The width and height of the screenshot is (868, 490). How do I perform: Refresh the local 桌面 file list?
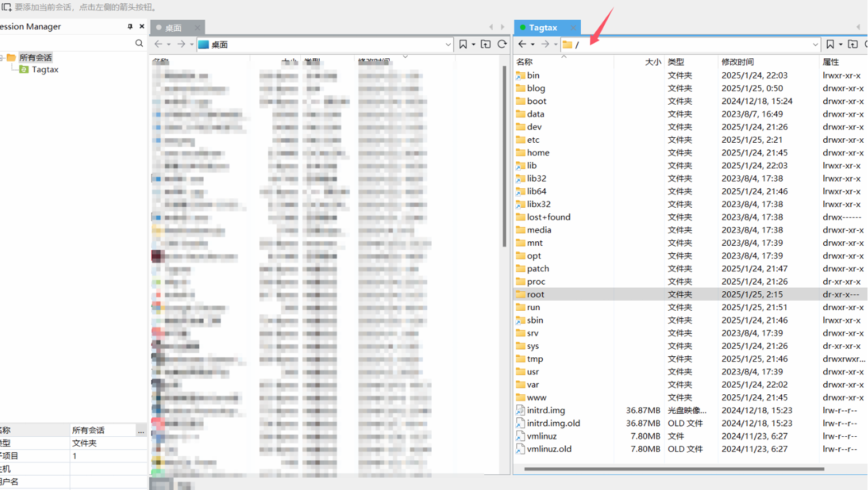click(x=502, y=44)
